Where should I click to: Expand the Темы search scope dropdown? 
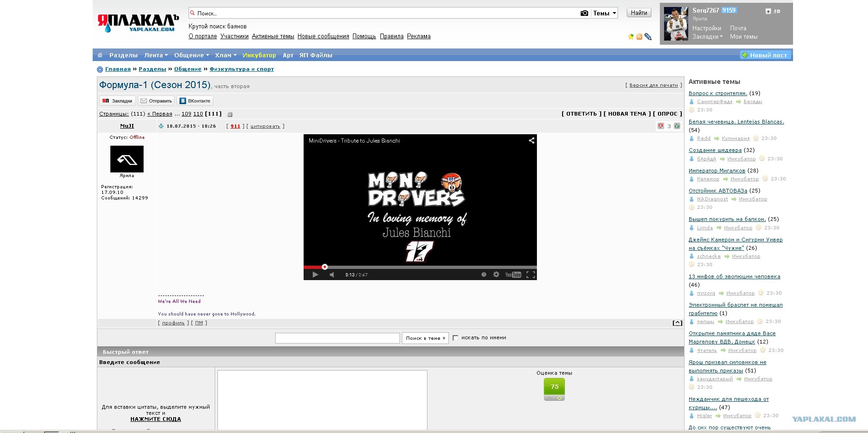click(605, 13)
